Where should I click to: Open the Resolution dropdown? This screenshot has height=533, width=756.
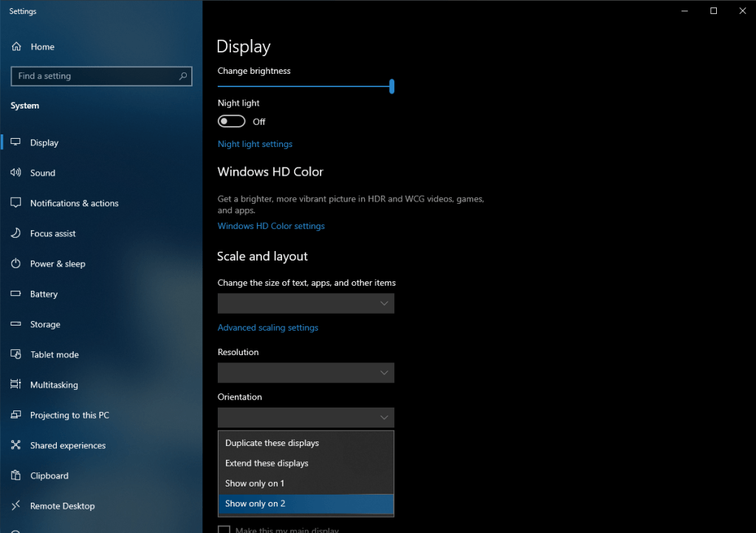pos(306,373)
